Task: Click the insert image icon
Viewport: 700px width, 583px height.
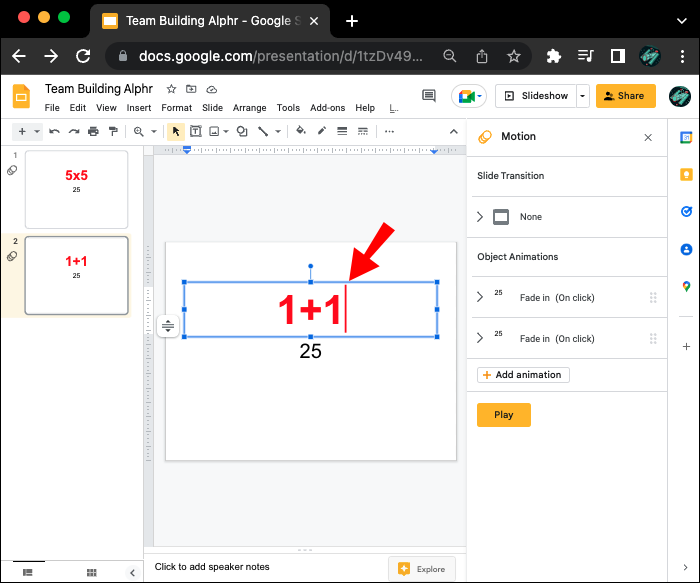Action: pos(214,131)
